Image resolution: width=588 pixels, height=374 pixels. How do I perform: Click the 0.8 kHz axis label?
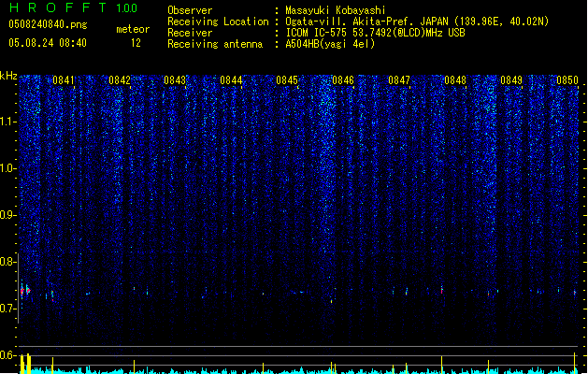click(x=7, y=262)
